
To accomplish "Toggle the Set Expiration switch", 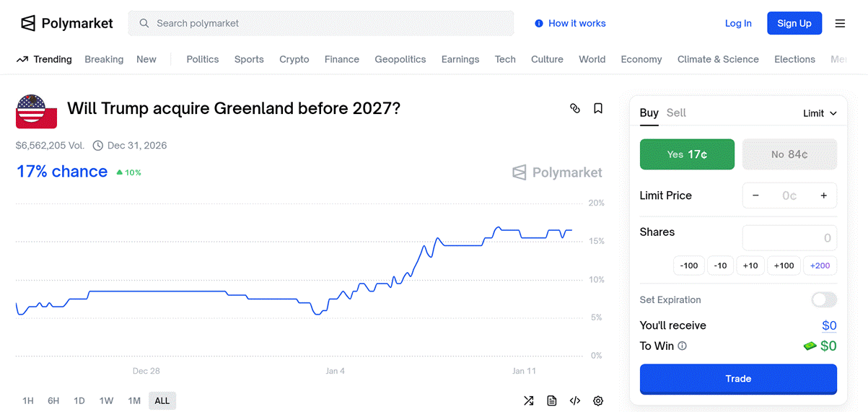I will coord(824,299).
